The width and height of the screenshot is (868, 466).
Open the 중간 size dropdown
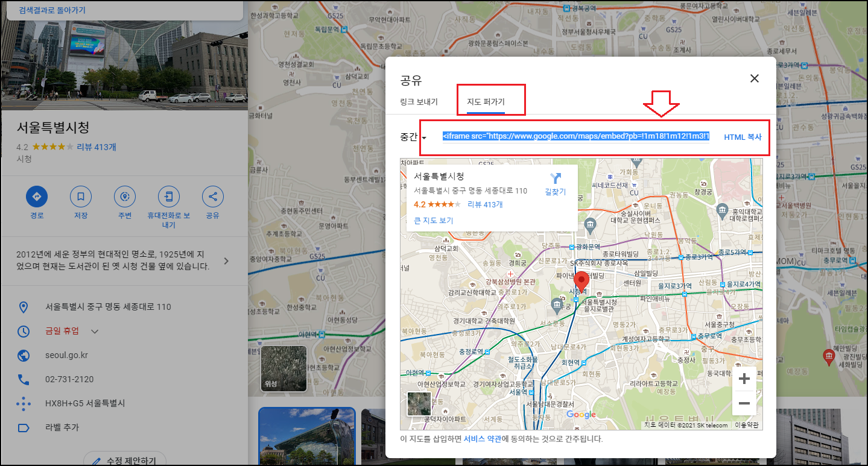coord(413,137)
